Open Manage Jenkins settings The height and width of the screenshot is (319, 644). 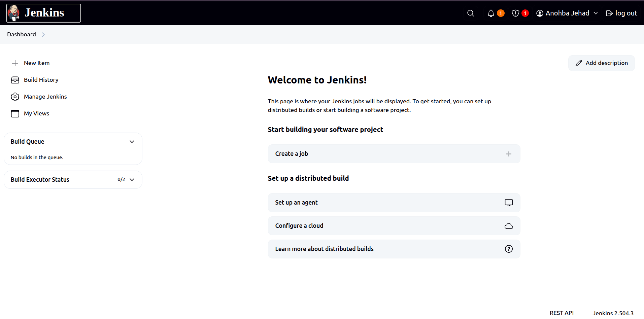click(x=45, y=97)
